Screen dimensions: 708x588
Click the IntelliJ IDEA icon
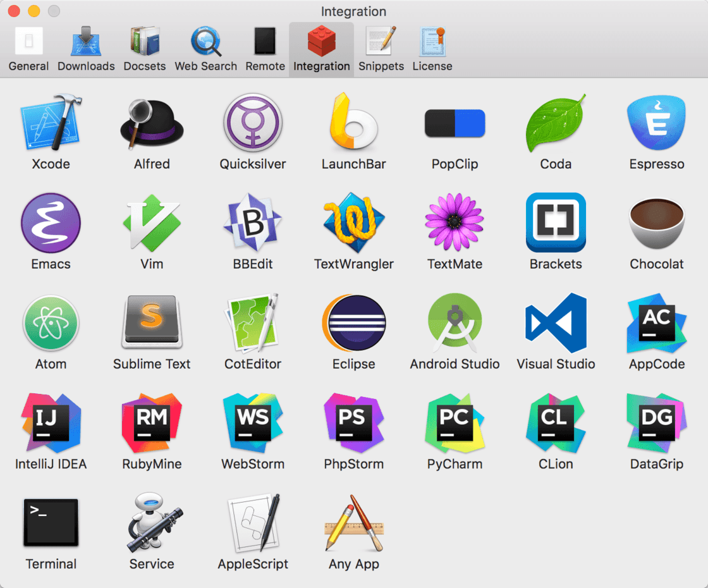pyautogui.click(x=51, y=423)
